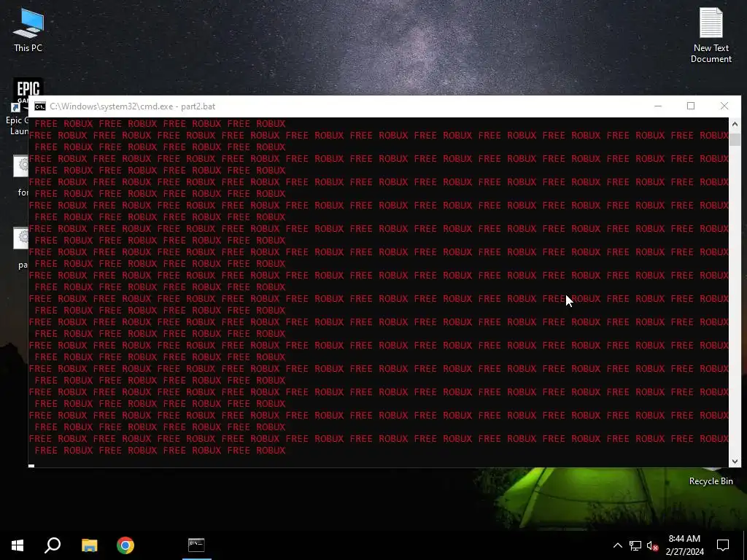Screen dimensions: 747x560
Task: Show hidden tray icons chevron
Action: point(617,545)
